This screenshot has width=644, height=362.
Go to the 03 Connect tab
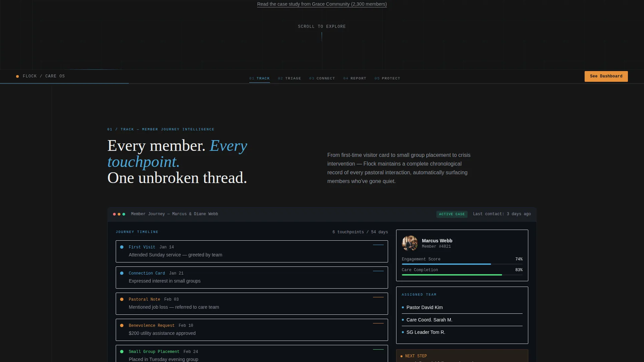tap(322, 78)
